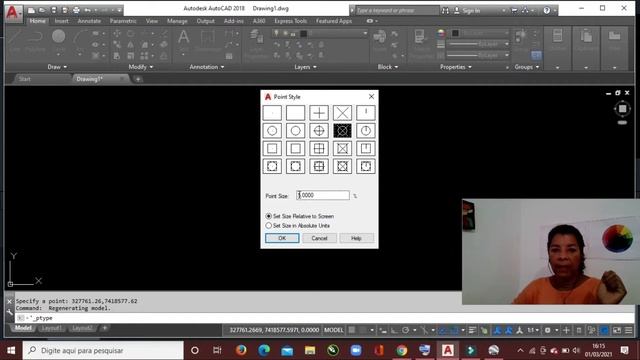Select the single dot point style

(272, 113)
